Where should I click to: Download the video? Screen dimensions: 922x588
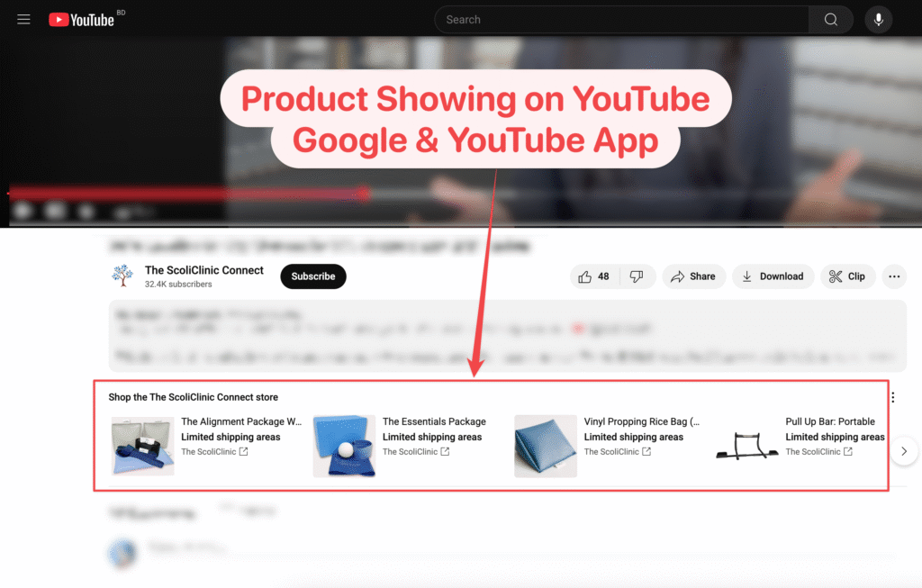[773, 276]
